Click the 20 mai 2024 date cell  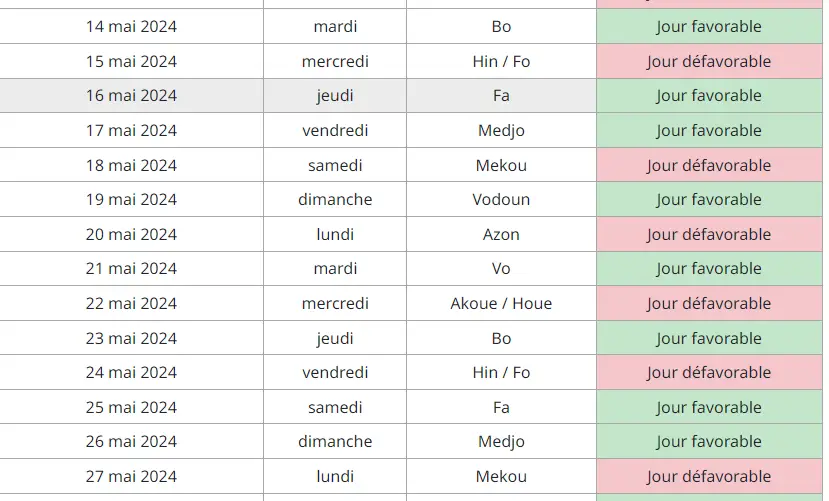(131, 235)
